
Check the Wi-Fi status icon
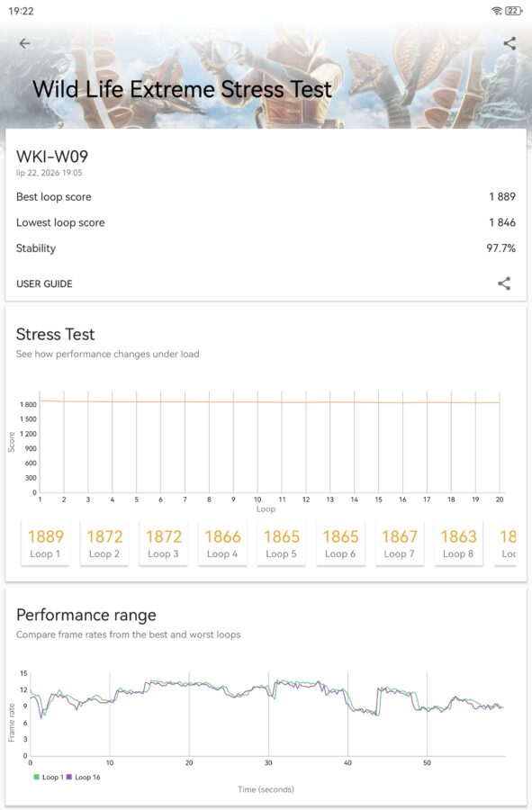[x=496, y=11]
